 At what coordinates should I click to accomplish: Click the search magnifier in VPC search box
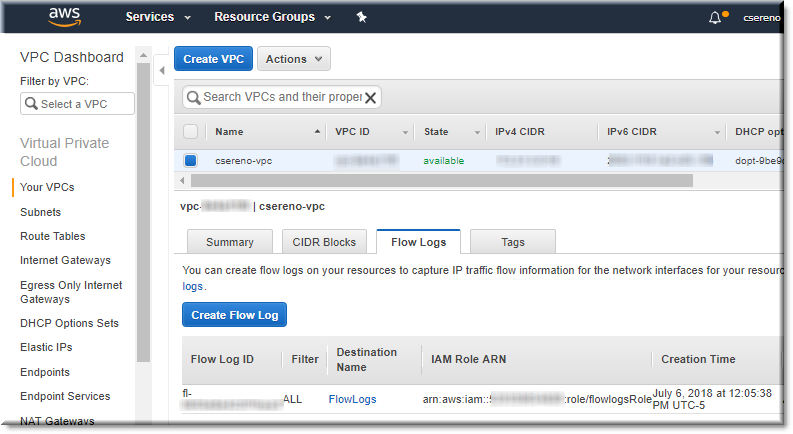193,97
